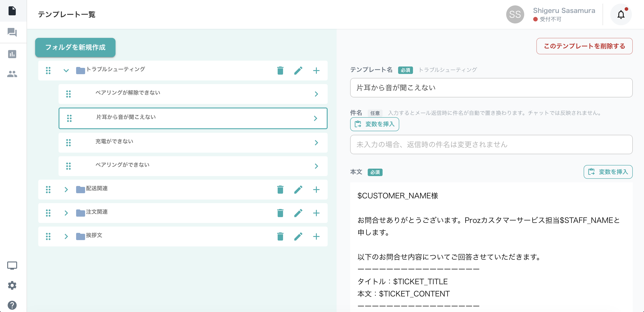Screen dimensions: 644x312
Task: Expand the 注文関連 folder chevron
Action: [x=66, y=213]
